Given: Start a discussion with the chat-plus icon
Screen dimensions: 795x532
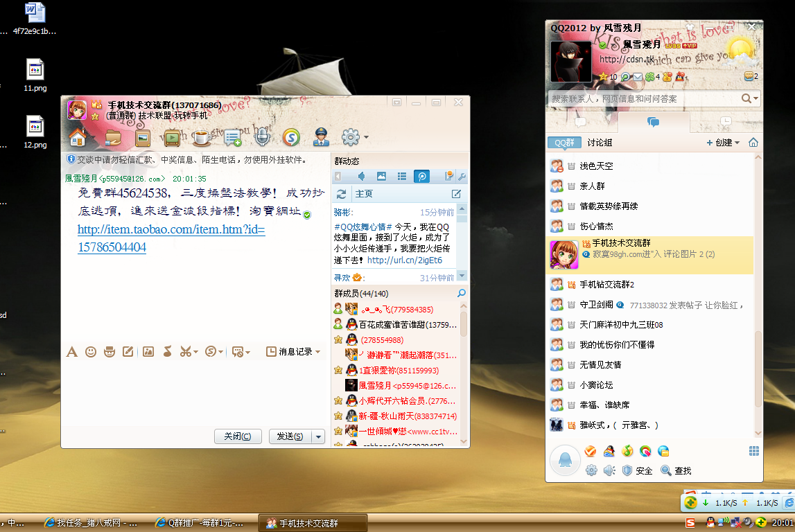Looking at the screenshot, I should pos(232,137).
